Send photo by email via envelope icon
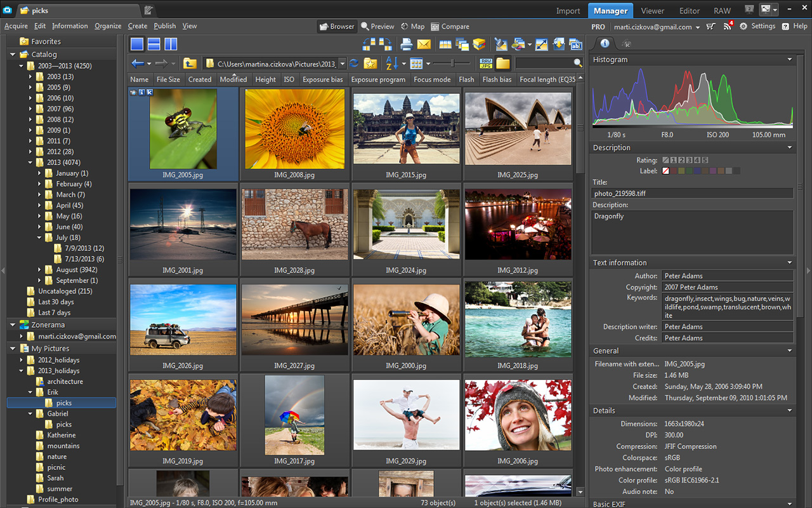Viewport: 812px width, 508px height. pyautogui.click(x=423, y=44)
